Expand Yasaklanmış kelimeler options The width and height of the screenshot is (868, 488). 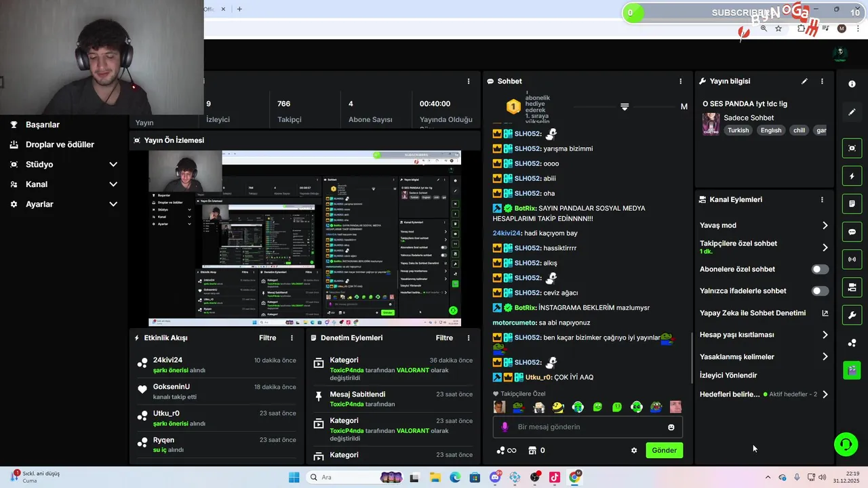825,357
